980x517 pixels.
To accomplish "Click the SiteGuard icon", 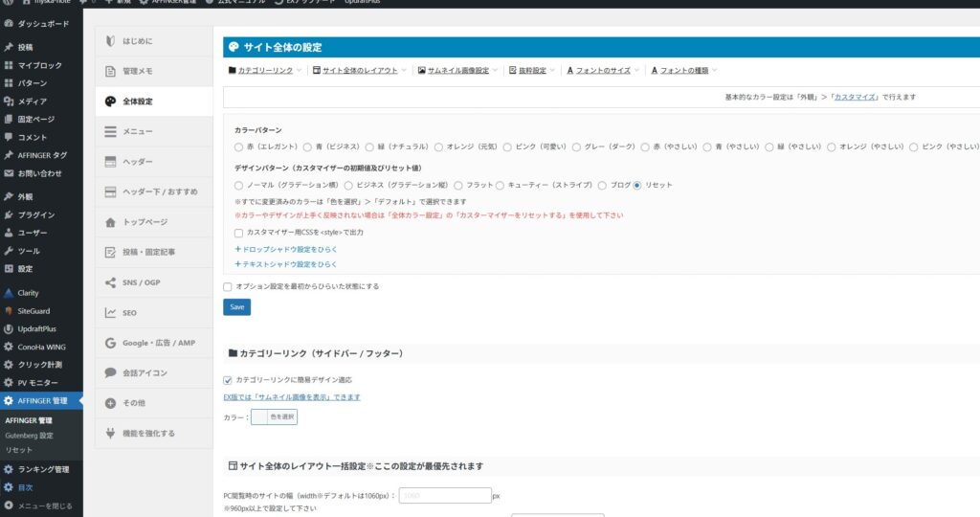I will coord(8,311).
